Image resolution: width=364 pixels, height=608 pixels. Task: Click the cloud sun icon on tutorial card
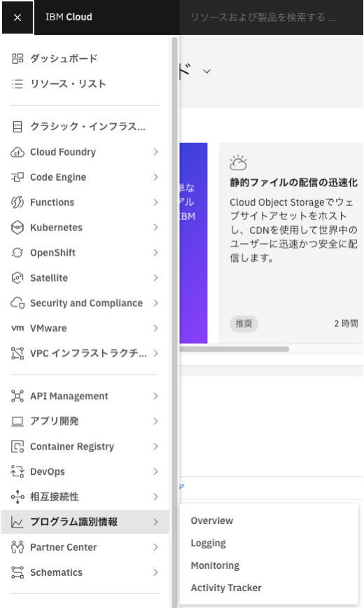point(238,163)
